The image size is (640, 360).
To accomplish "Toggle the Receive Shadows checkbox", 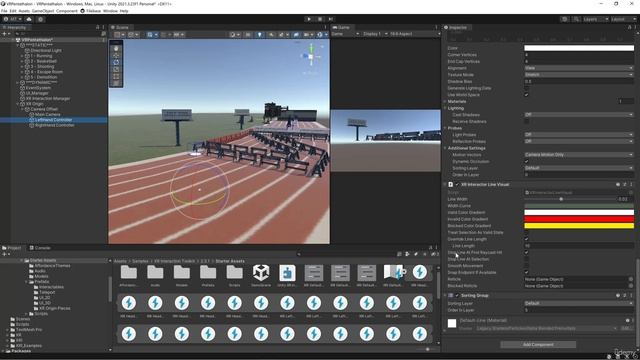I will coord(527,121).
